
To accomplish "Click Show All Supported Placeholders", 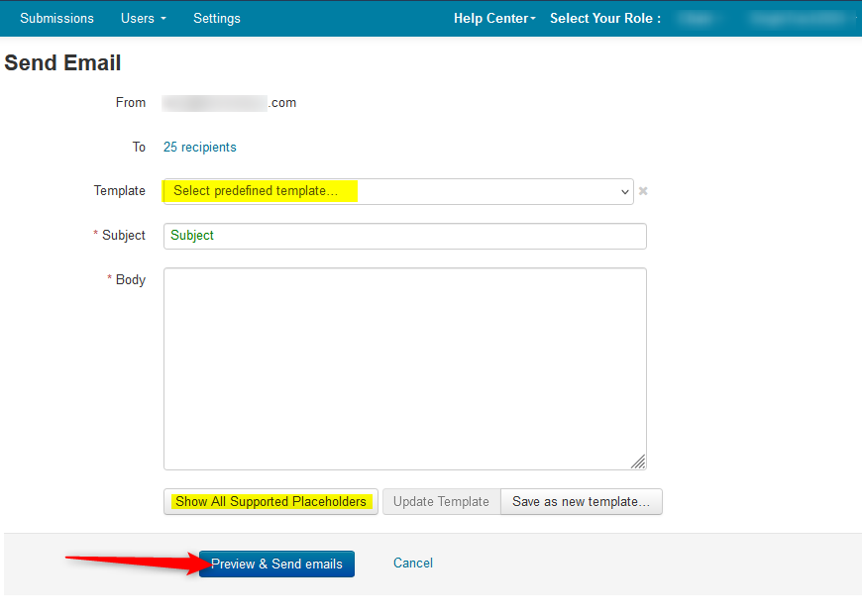I will click(269, 501).
